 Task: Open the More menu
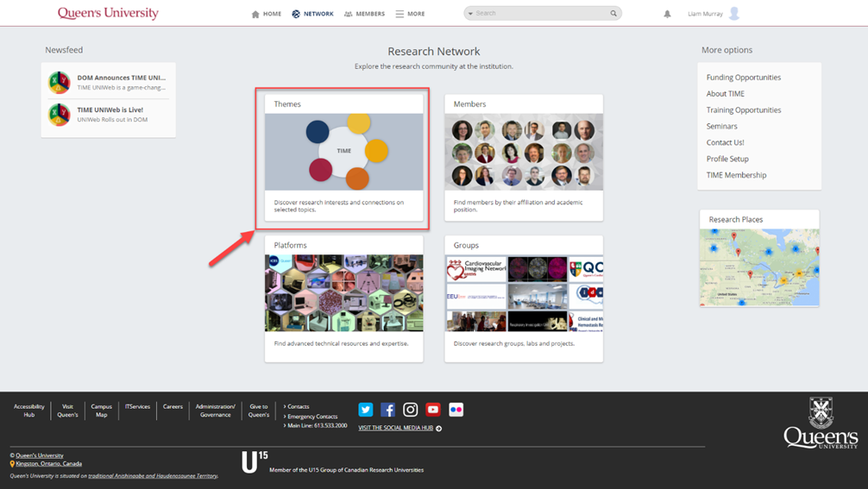[x=410, y=14]
